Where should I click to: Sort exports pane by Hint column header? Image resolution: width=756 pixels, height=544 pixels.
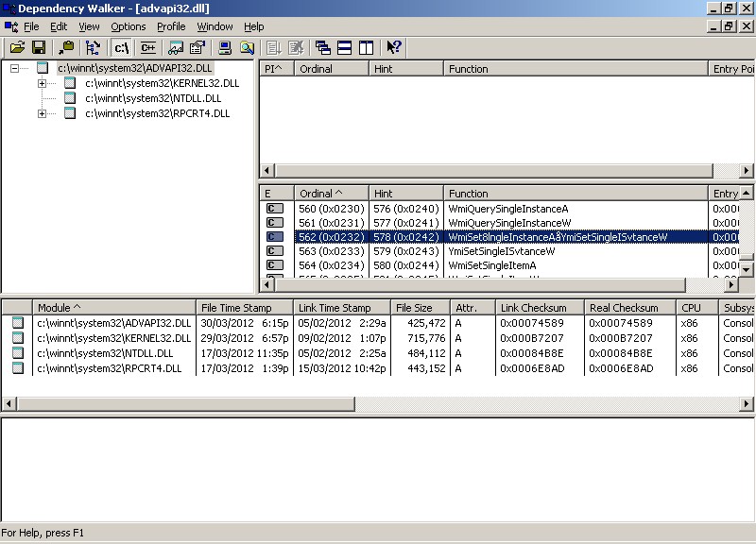click(406, 194)
